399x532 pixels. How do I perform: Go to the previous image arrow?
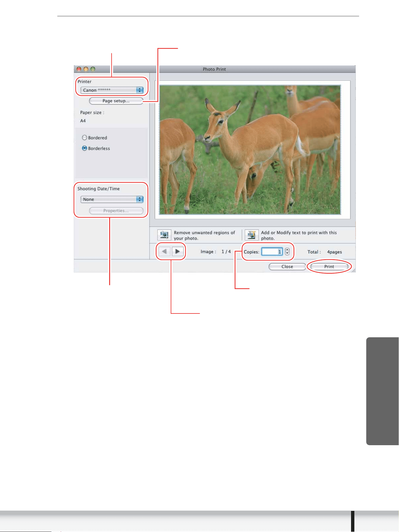(x=164, y=251)
